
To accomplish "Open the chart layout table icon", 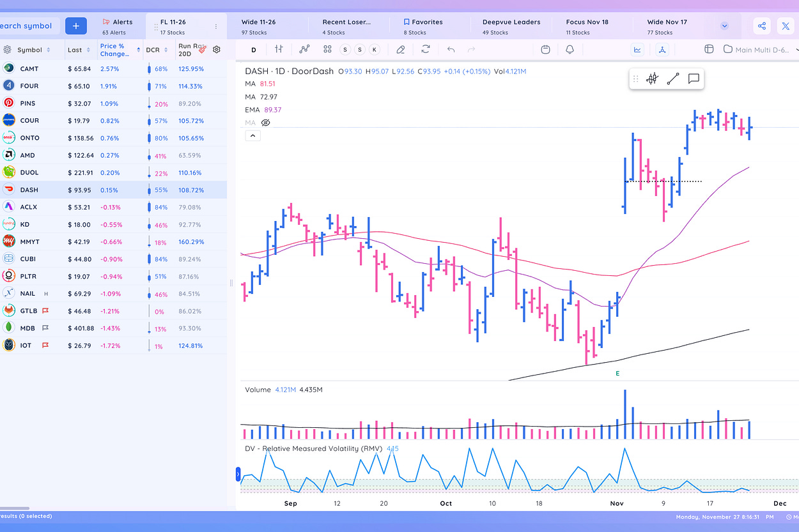I will tap(709, 49).
